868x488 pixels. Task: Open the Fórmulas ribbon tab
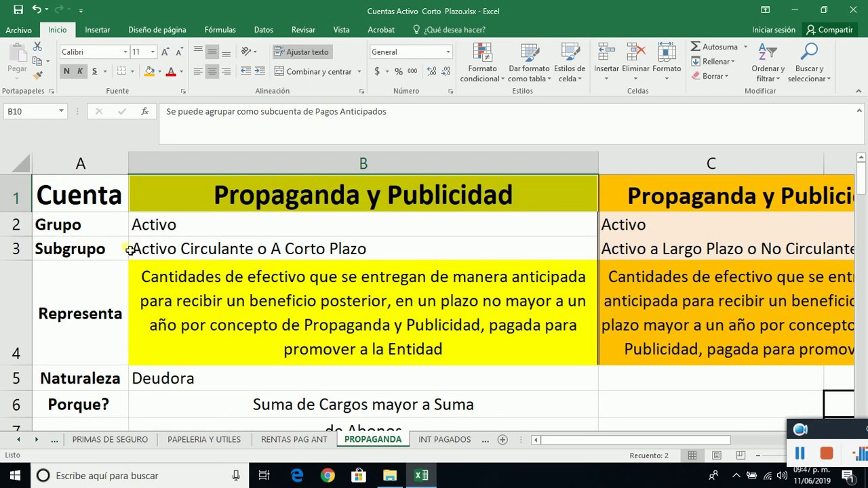point(220,30)
